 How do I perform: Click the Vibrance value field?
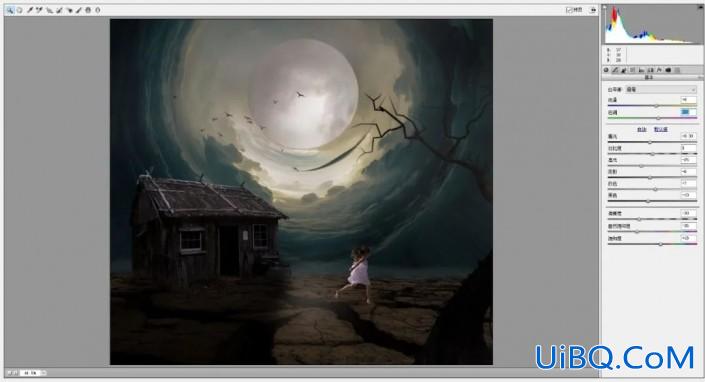coord(688,226)
